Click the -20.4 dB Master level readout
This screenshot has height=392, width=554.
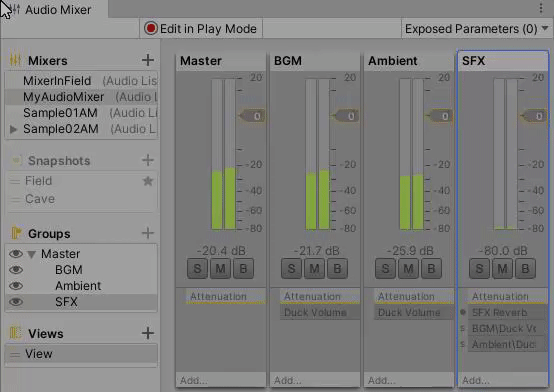click(x=221, y=251)
